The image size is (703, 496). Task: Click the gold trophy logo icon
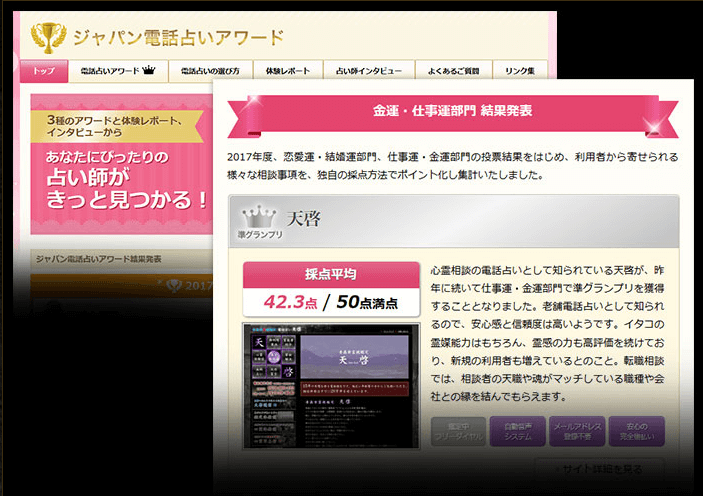[x=48, y=37]
